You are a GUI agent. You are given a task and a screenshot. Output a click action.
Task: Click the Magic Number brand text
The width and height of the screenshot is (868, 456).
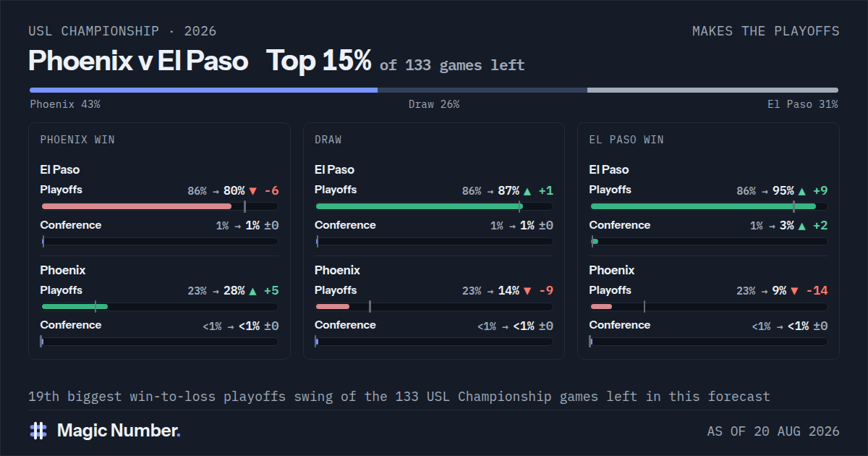tap(119, 431)
